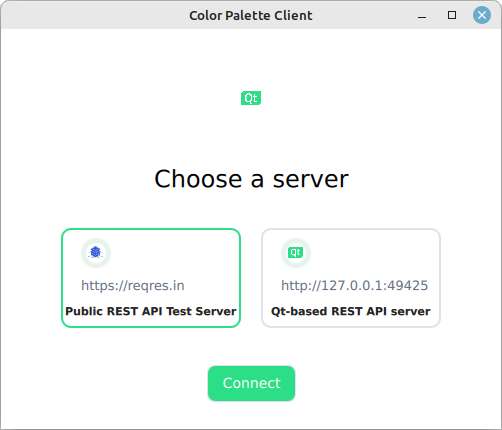502x430 pixels.
Task: Click the Qt icon in the local server card
Action: click(296, 252)
